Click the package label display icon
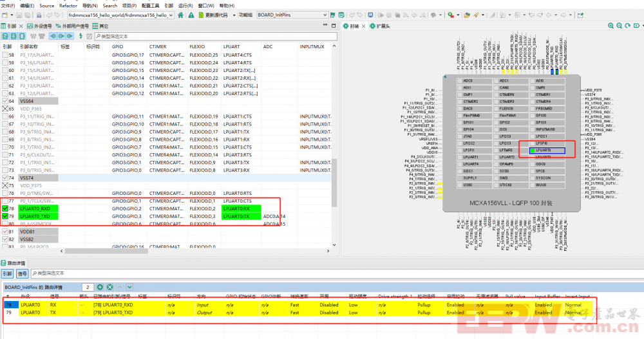Image resolution: width=644 pixels, height=339 pixels. click(636, 26)
